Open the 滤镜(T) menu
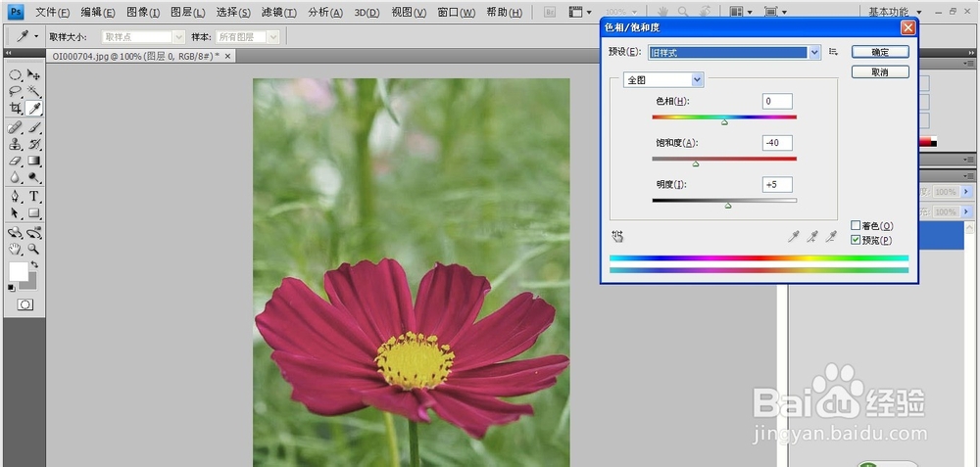The width and height of the screenshot is (980, 467). [279, 13]
